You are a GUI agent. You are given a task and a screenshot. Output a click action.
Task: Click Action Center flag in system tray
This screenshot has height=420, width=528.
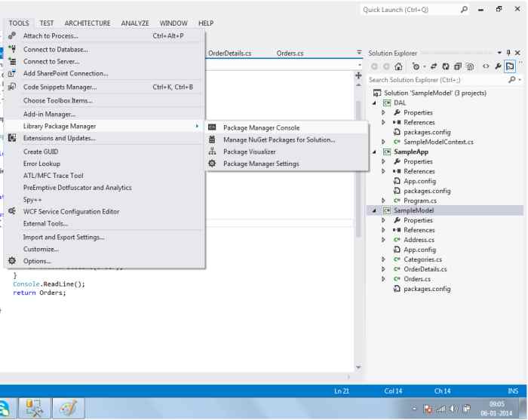(x=428, y=409)
